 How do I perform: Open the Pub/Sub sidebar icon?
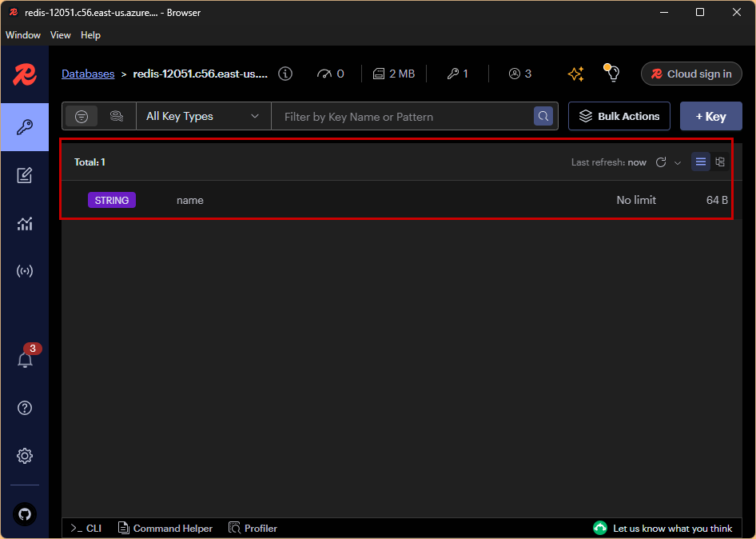click(25, 271)
